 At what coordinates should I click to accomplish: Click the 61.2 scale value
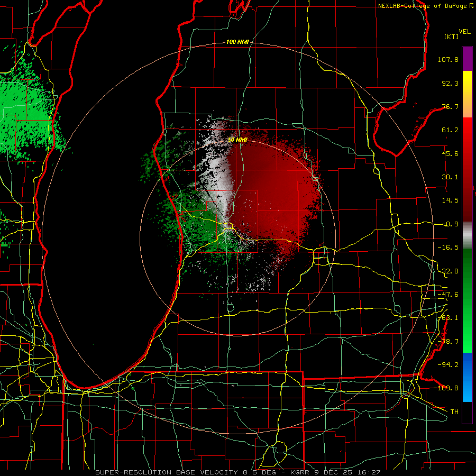tap(450, 130)
